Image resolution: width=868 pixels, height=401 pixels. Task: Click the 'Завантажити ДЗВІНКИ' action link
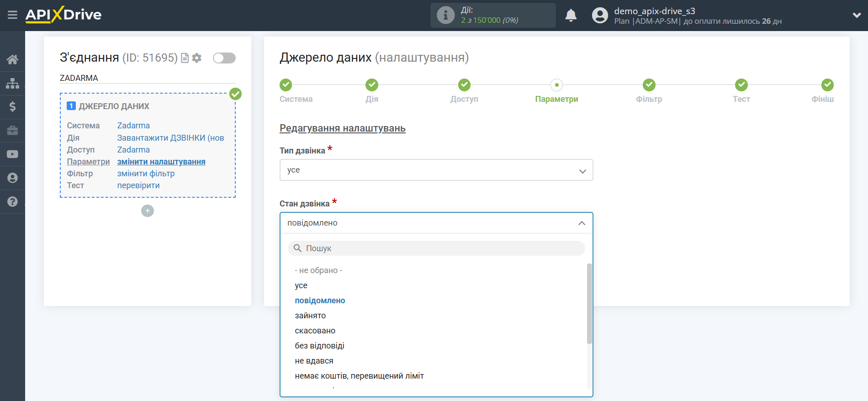tap(170, 138)
